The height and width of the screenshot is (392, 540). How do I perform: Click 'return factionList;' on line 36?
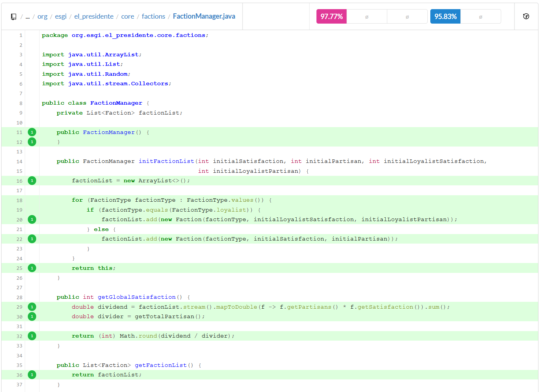[x=107, y=375]
